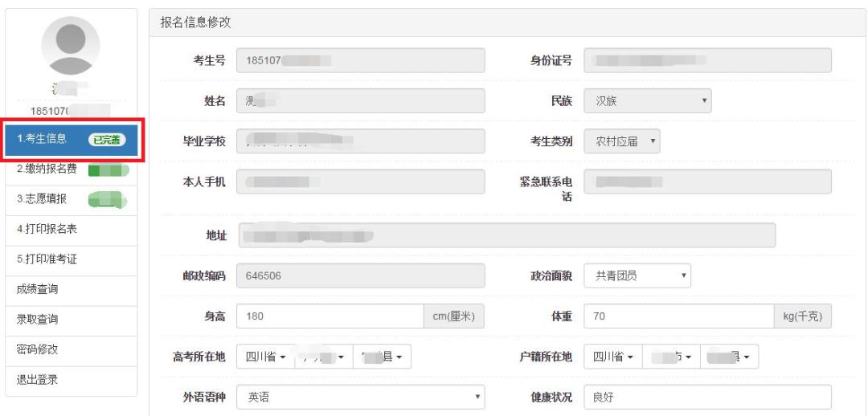
Task: Click the 考生号 input field
Action: point(360,60)
